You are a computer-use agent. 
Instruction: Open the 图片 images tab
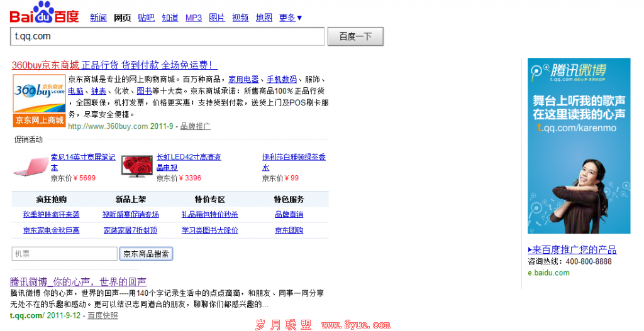pyautogui.click(x=217, y=18)
